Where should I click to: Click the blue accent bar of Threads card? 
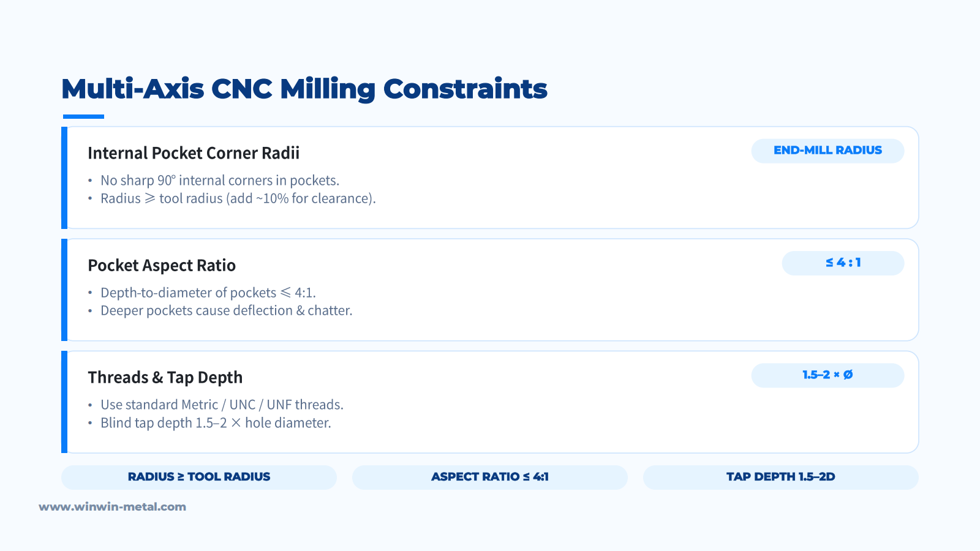[64, 402]
